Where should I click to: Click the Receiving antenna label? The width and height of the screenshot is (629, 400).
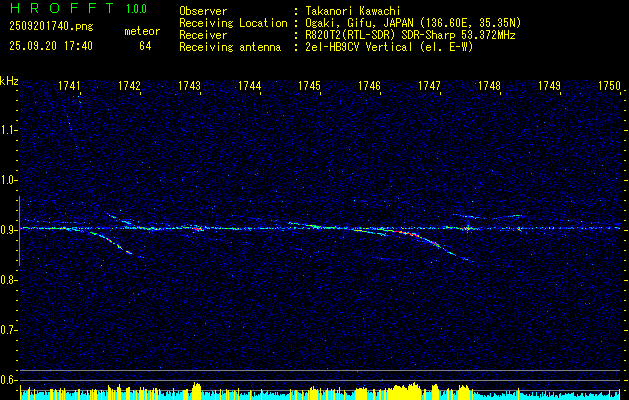pos(230,47)
